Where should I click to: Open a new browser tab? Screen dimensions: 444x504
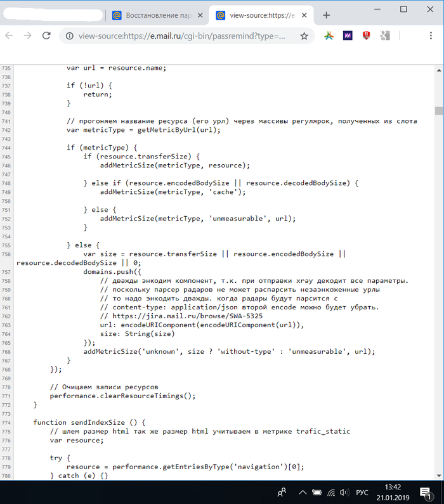[327, 15]
